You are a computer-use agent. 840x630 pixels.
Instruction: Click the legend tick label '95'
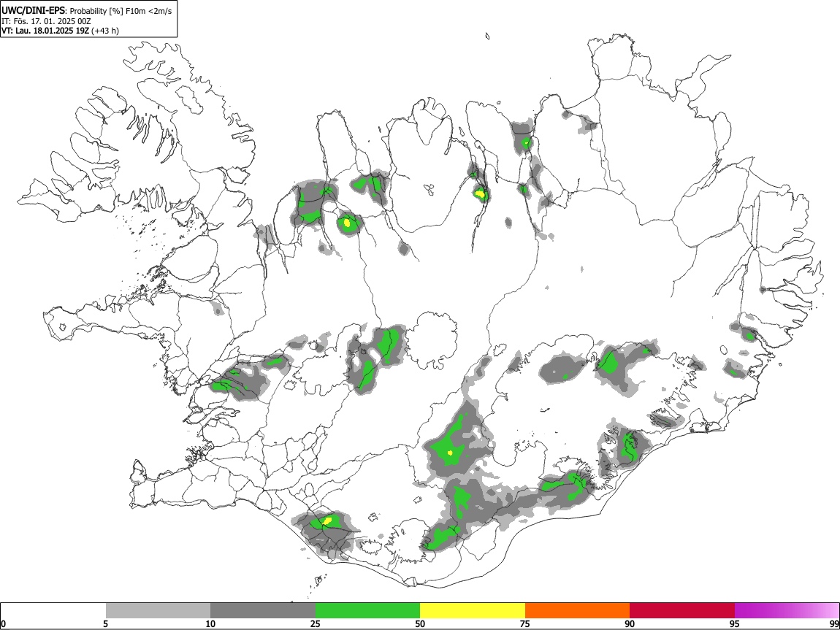tap(735, 624)
